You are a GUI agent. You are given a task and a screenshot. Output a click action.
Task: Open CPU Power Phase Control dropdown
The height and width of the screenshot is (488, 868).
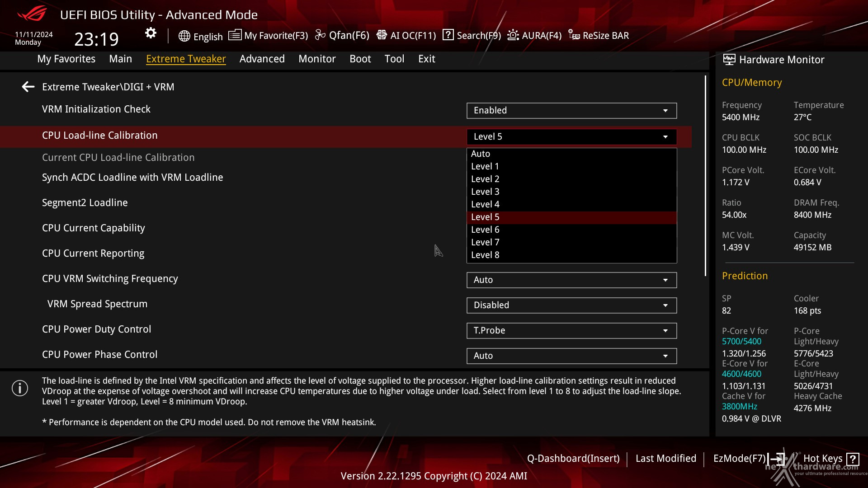[x=571, y=356]
